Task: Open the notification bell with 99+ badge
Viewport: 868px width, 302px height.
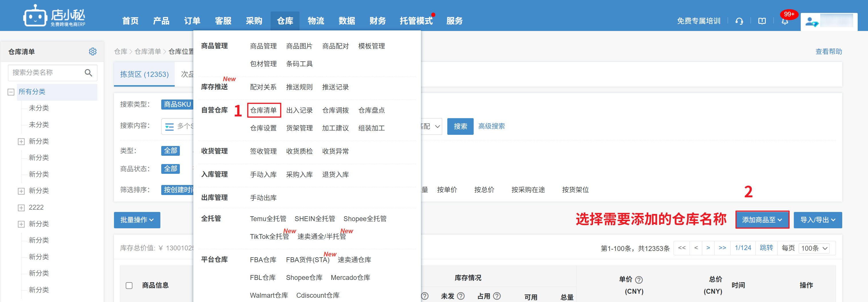Action: click(x=785, y=21)
